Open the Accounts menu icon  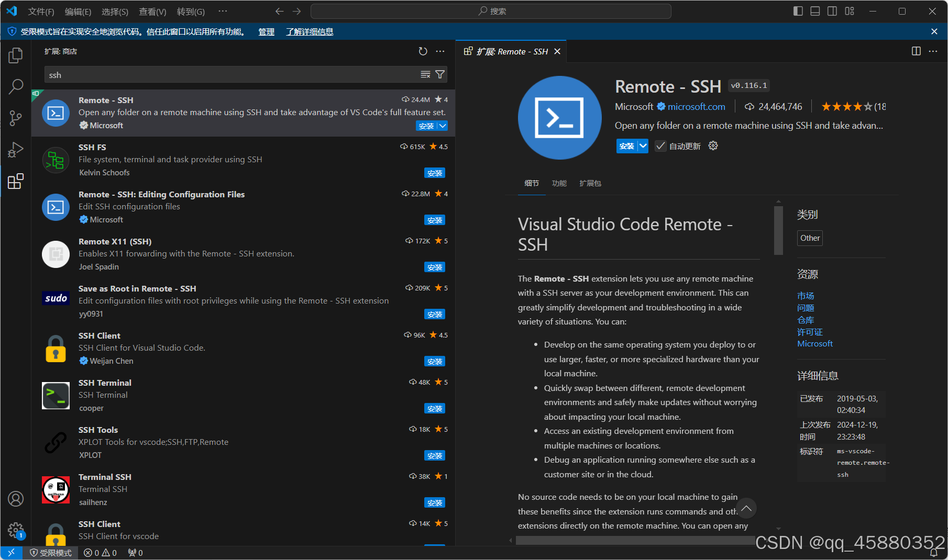click(x=16, y=499)
